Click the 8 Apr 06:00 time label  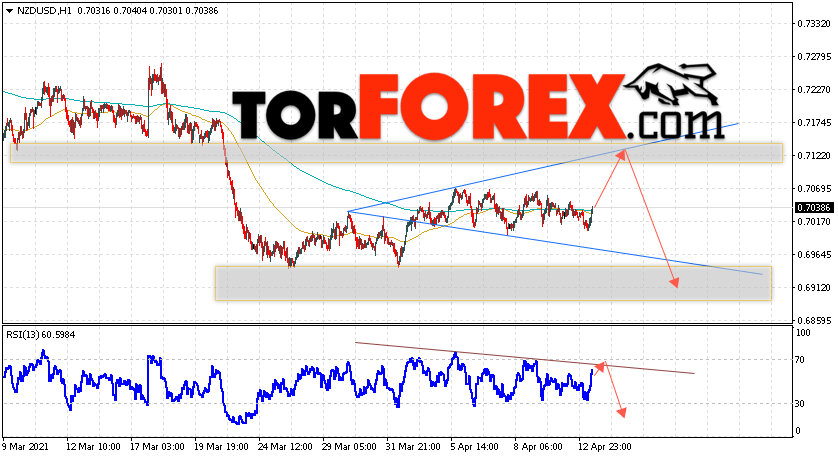(539, 447)
